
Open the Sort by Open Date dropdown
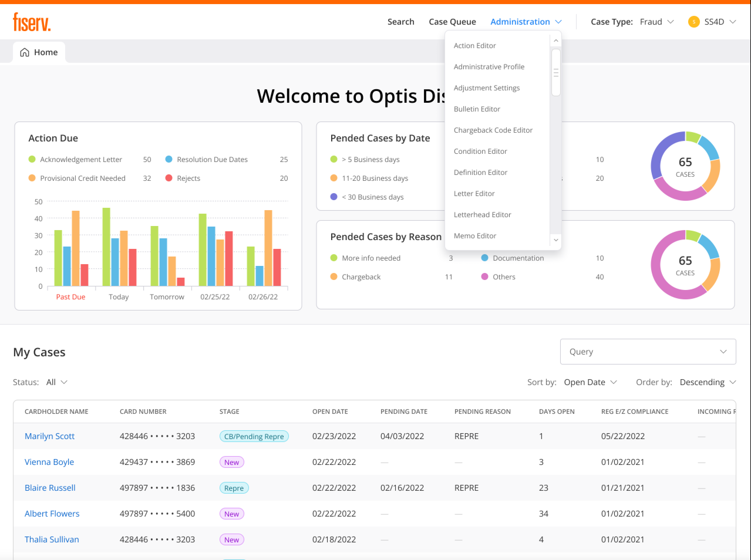(x=590, y=382)
